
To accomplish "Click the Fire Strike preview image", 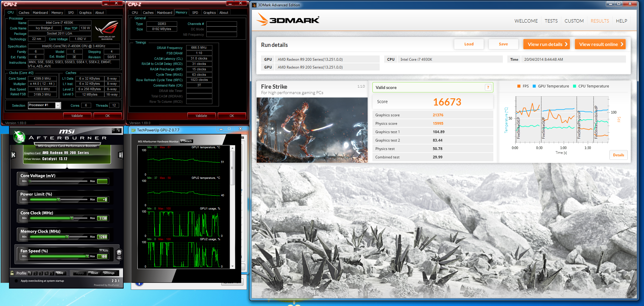I will (x=312, y=130).
